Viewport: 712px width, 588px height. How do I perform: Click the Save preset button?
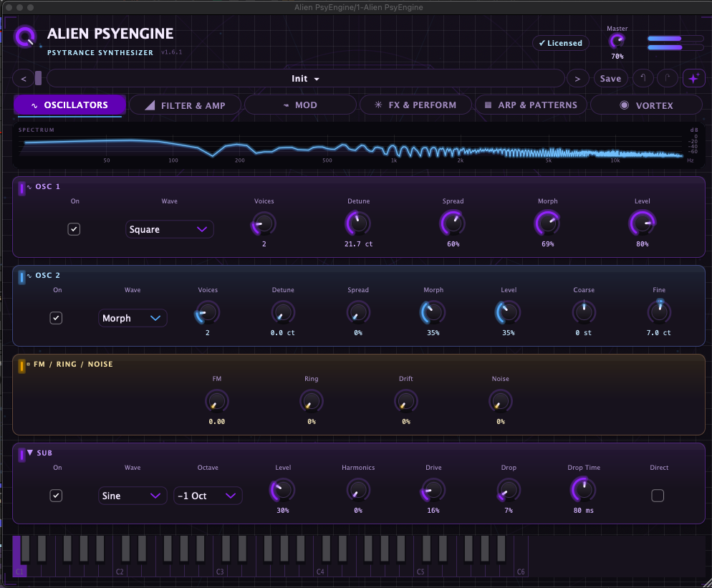[611, 79]
